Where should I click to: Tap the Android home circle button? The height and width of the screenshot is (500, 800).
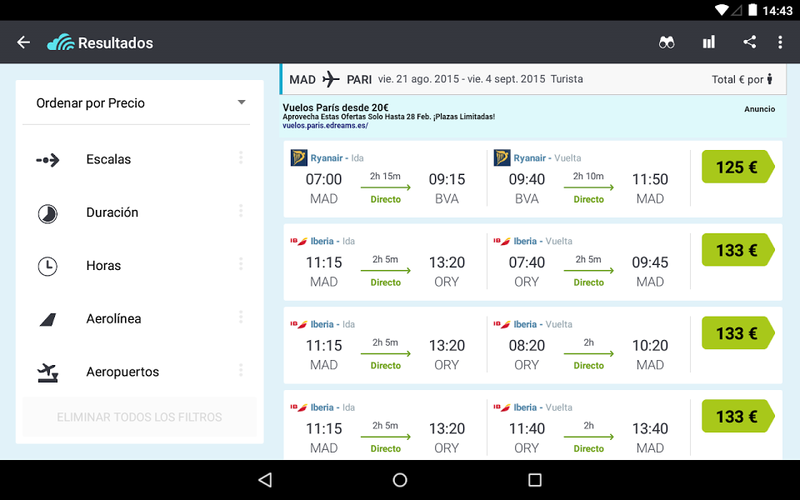coord(400,480)
